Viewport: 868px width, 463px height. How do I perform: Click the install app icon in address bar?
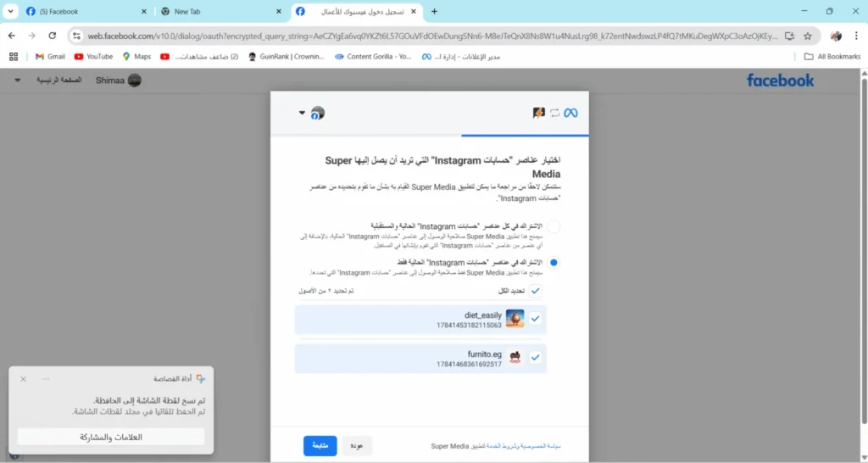point(789,36)
